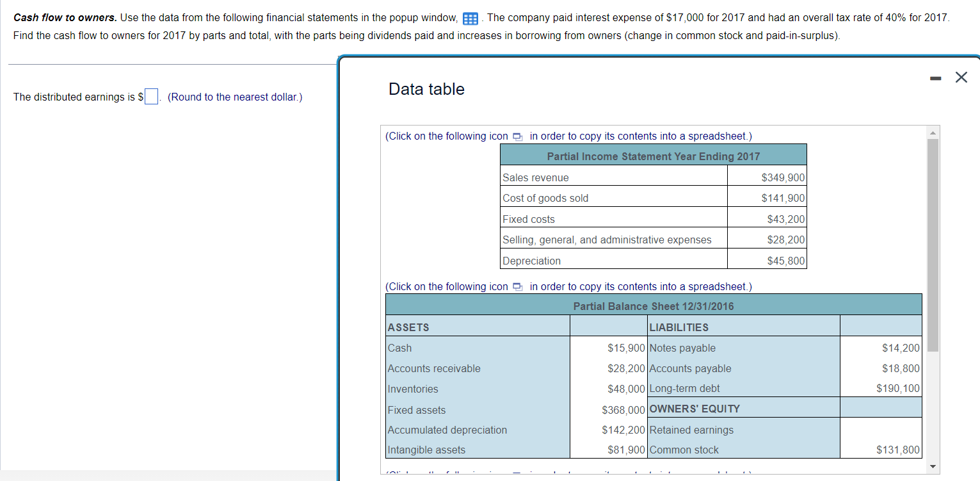The width and height of the screenshot is (980, 481).
Task: Click the Data table vertical scrollbar thumb
Action: click(x=933, y=245)
